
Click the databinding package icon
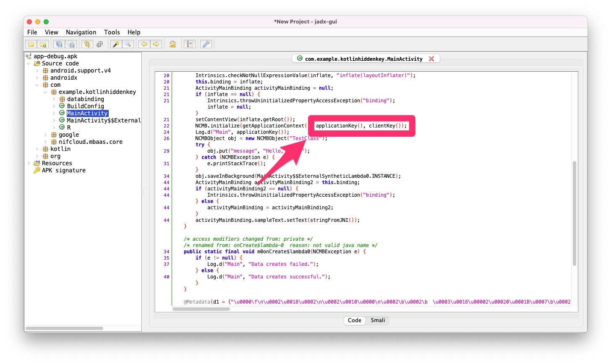pos(62,99)
